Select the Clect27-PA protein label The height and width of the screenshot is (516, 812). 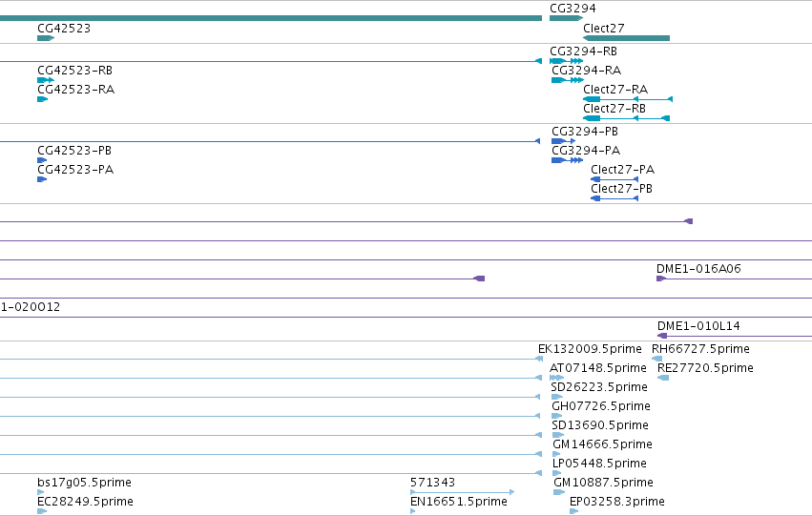(x=622, y=170)
